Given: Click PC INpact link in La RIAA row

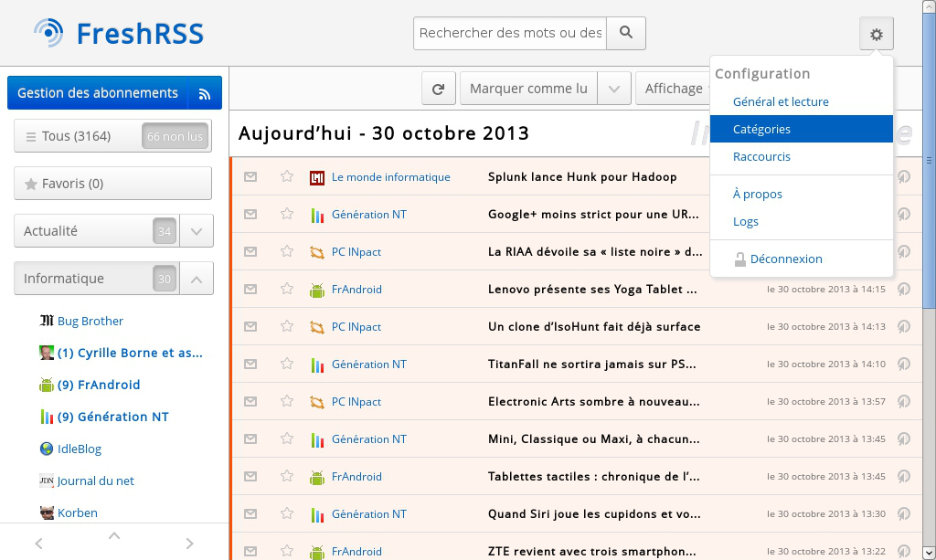Looking at the screenshot, I should 356,252.
